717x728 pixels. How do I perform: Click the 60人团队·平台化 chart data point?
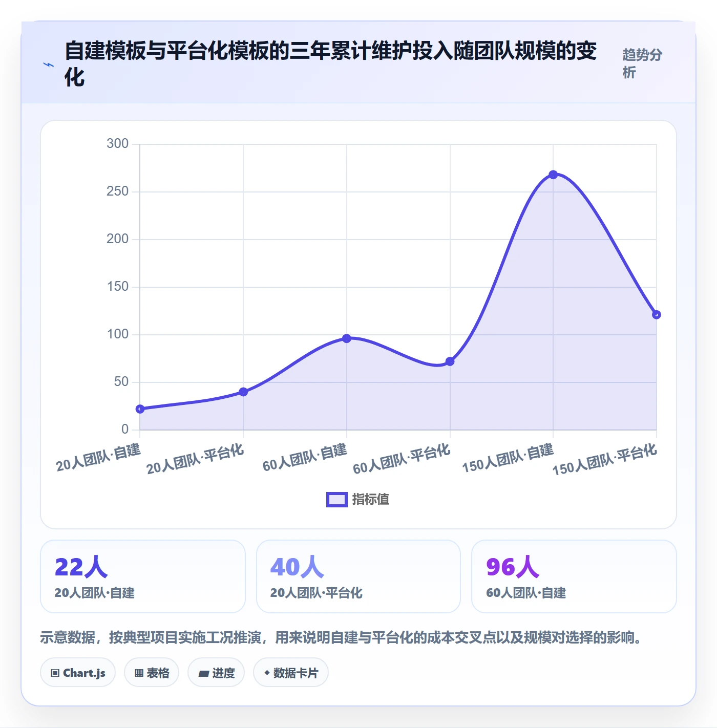click(x=450, y=361)
